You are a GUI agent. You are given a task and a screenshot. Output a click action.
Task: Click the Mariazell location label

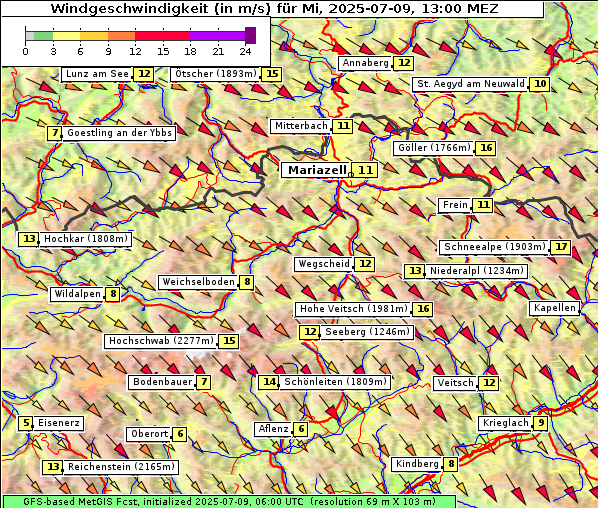(316, 170)
